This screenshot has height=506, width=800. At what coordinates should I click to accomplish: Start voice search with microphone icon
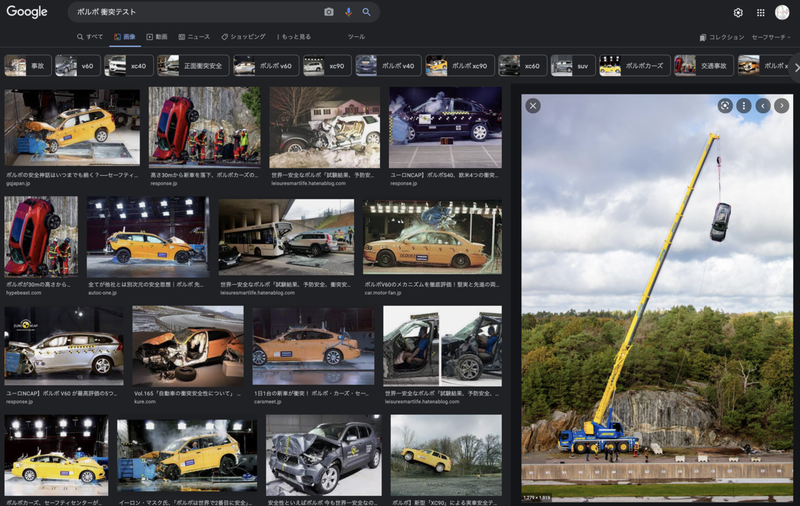click(x=348, y=12)
